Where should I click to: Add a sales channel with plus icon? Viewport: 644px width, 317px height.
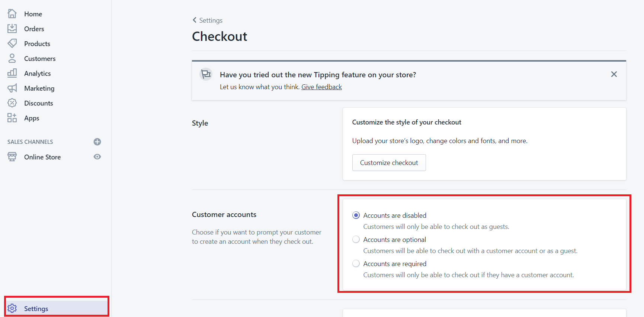97,142
